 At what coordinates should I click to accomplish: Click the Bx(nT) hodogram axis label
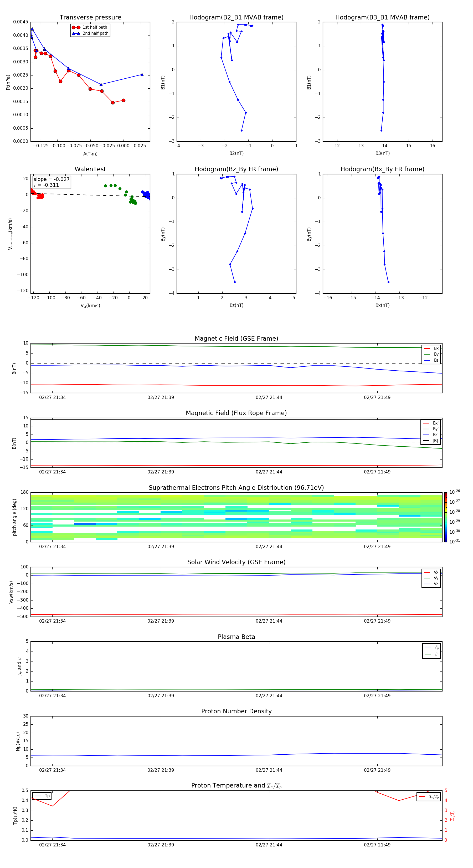(x=382, y=305)
